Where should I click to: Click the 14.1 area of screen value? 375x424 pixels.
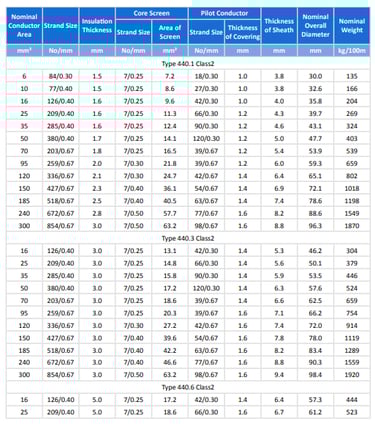(170, 139)
